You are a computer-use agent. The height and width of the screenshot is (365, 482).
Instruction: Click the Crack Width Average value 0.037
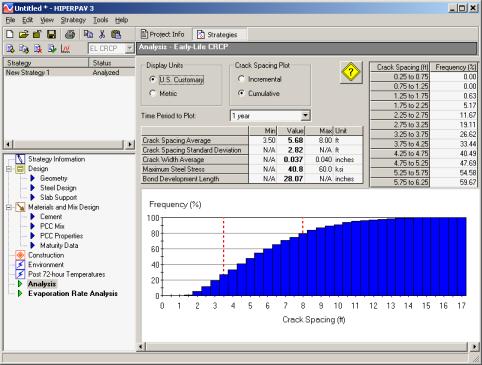[x=293, y=160]
